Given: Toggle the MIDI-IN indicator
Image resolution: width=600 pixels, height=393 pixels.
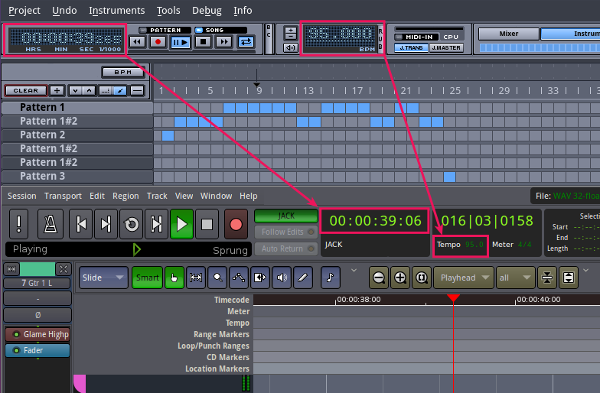Looking at the screenshot, I should (415, 37).
